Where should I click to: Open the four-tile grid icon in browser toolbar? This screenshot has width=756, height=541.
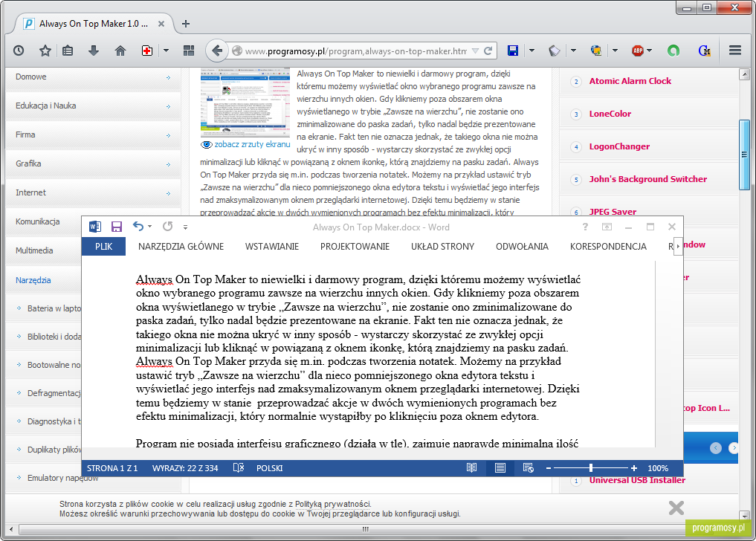click(189, 50)
